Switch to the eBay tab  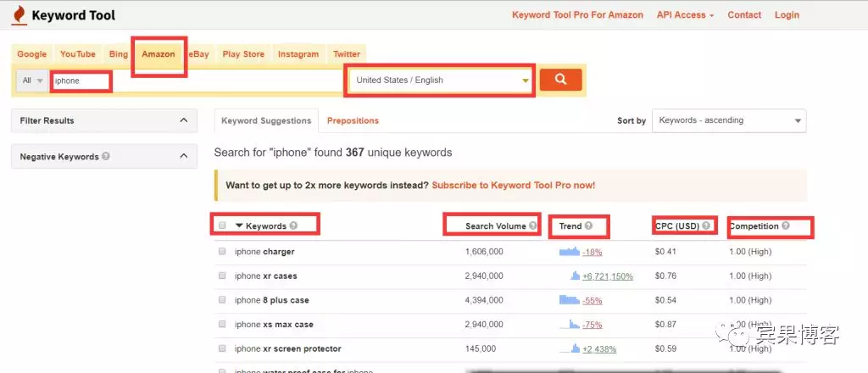click(198, 53)
